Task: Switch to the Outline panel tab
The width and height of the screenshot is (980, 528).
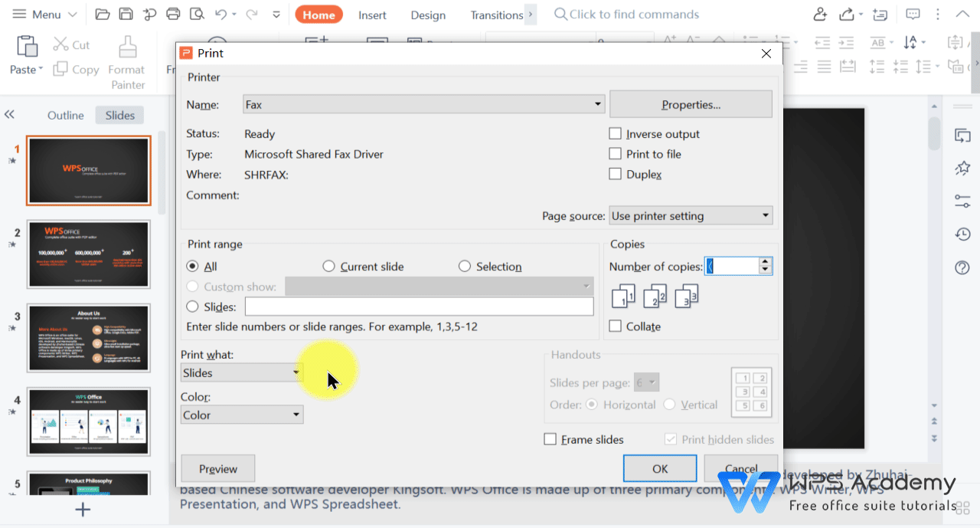Action: pos(66,115)
